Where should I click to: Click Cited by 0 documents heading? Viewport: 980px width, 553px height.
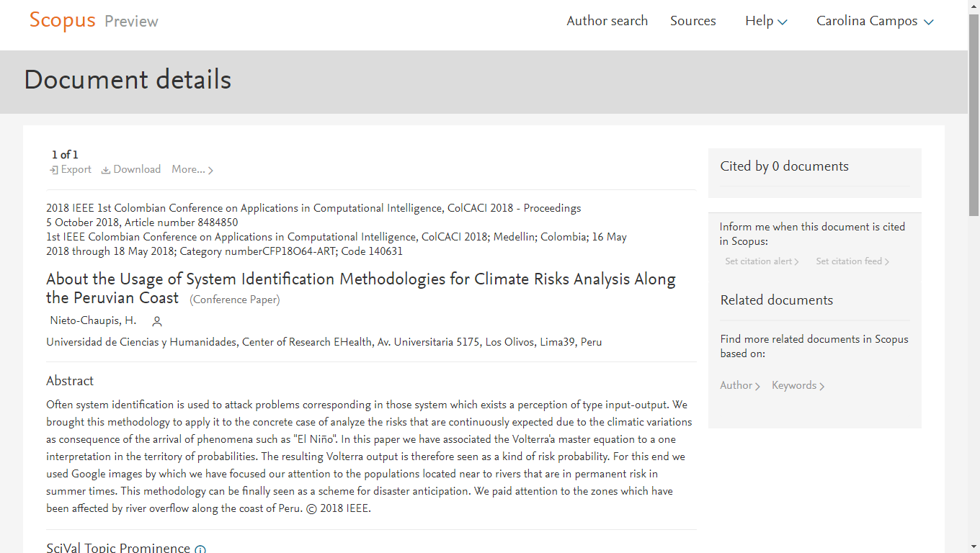784,166
